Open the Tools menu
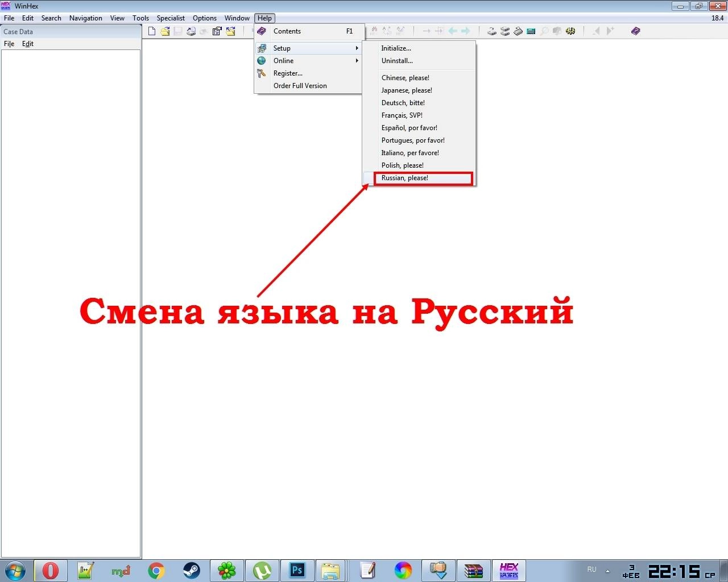Image resolution: width=728 pixels, height=582 pixels. click(140, 18)
